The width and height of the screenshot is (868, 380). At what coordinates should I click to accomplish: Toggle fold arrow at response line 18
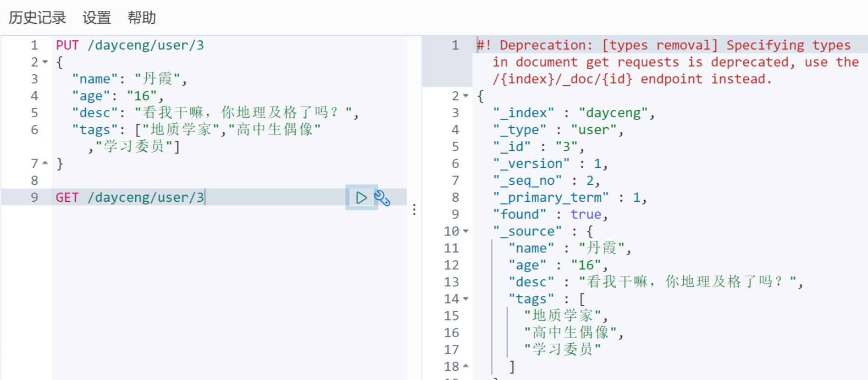[x=466, y=366]
